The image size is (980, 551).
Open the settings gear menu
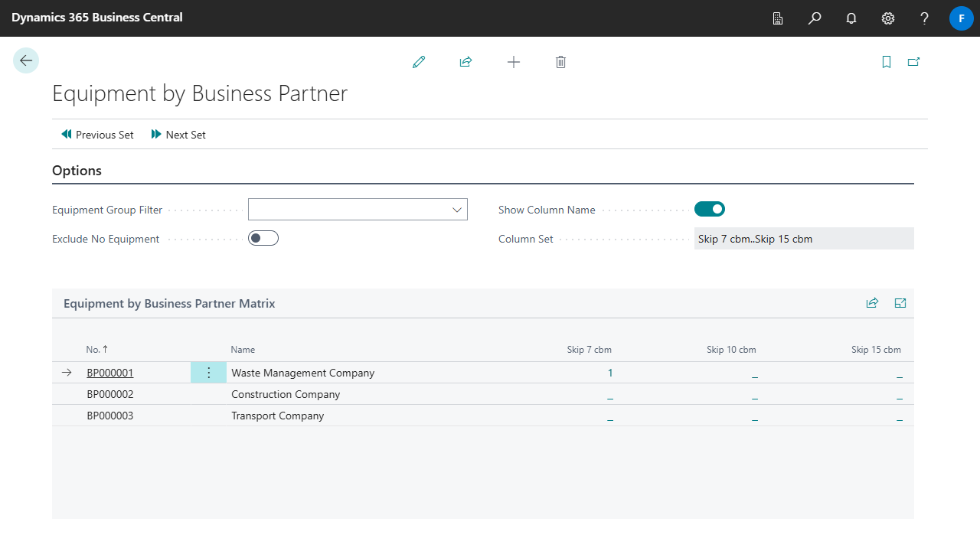tap(888, 18)
